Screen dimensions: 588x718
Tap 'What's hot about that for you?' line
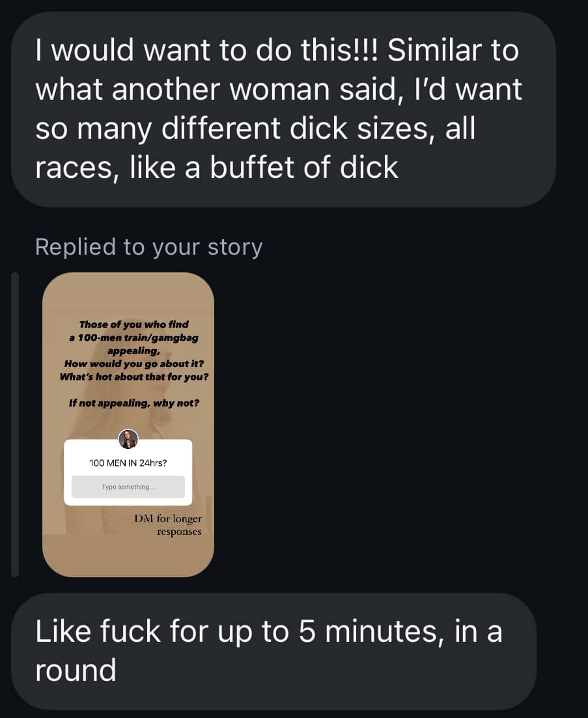[x=134, y=377]
